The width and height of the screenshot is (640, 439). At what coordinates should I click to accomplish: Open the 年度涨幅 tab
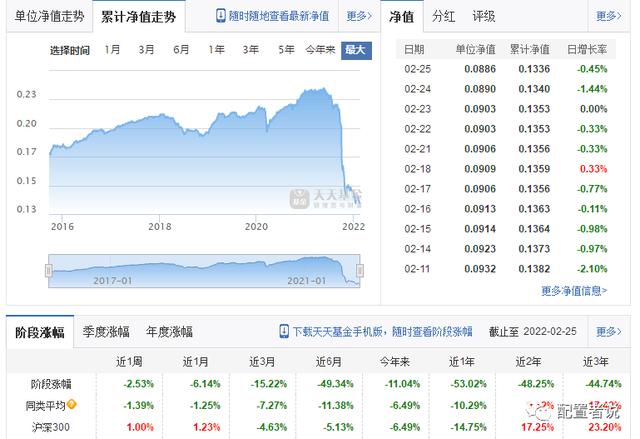[x=169, y=332]
